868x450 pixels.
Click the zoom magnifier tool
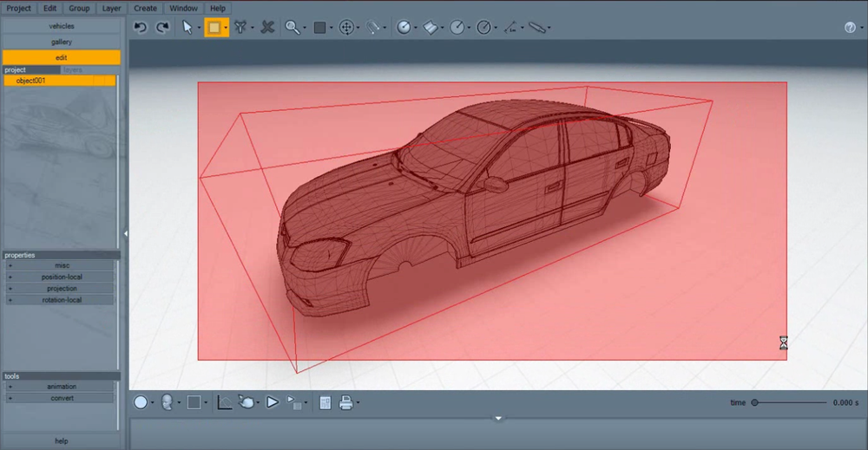(292, 27)
